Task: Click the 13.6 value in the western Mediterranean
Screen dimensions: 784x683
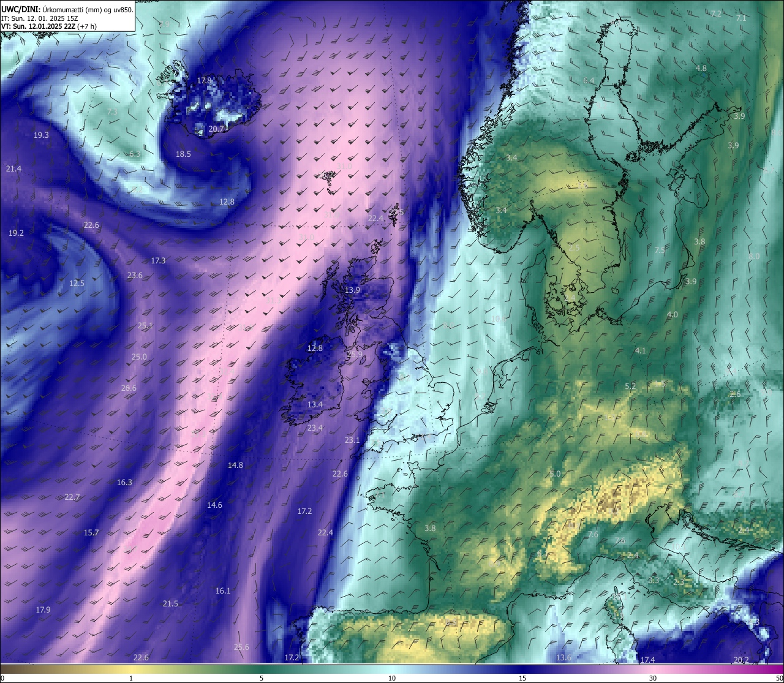Action: (563, 658)
